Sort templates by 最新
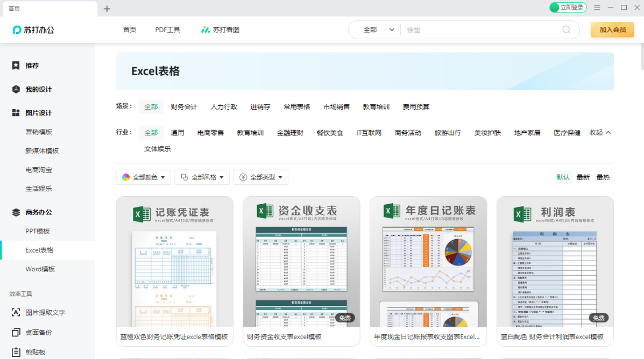The width and height of the screenshot is (644, 359). pos(583,177)
